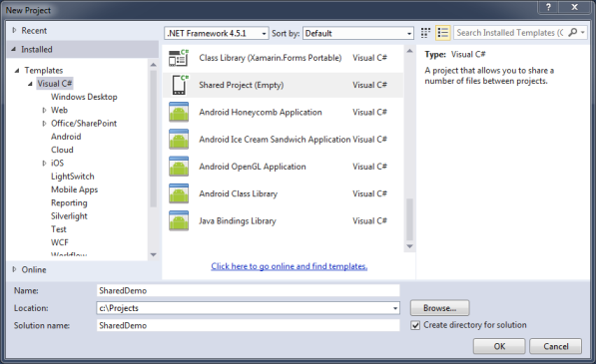Select Windows Desktop template category
Image resolution: width=596 pixels, height=364 pixels.
click(x=84, y=97)
